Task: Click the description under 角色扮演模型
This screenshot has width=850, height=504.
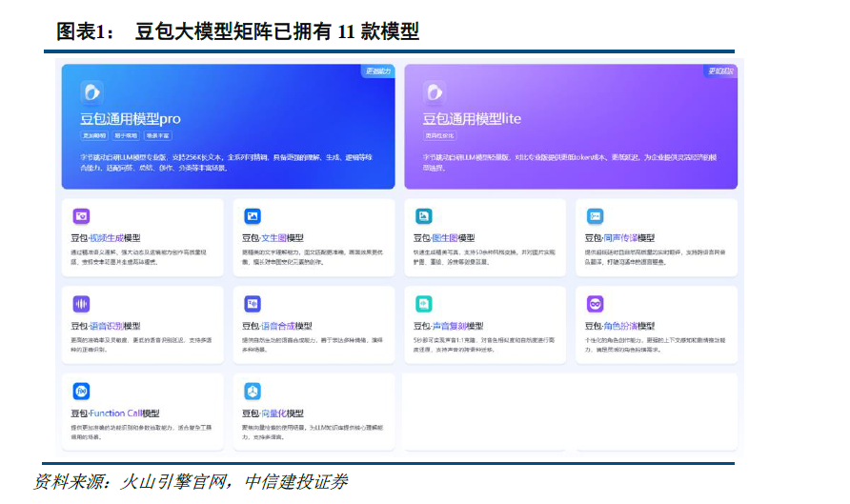Action: [x=655, y=345]
